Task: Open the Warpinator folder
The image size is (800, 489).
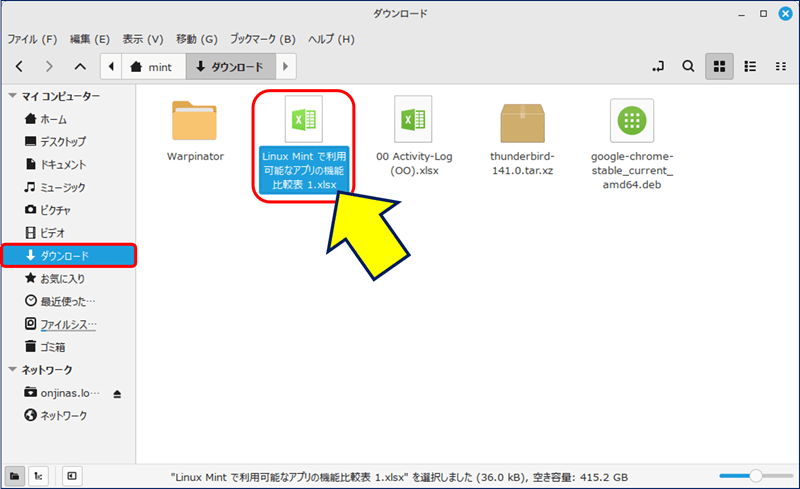Action: tap(194, 122)
